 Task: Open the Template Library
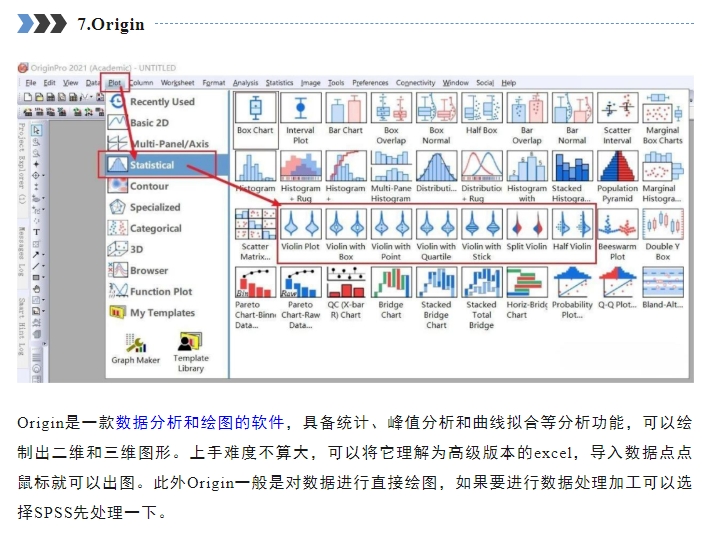tap(191, 352)
